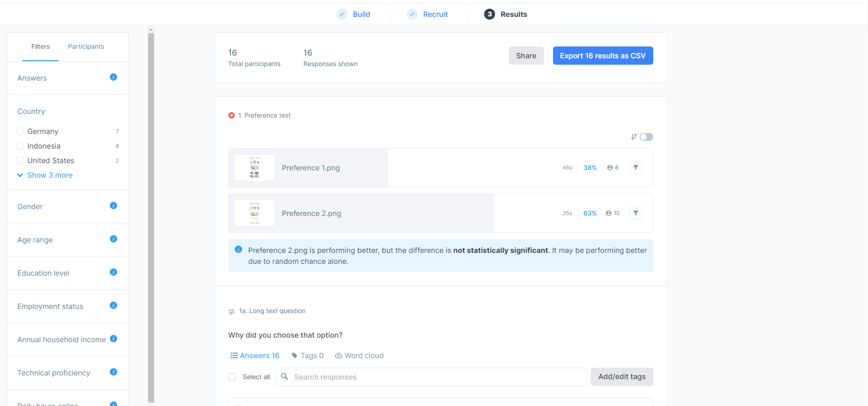Open the Tags view for responses
868x406 pixels.
tap(307, 356)
